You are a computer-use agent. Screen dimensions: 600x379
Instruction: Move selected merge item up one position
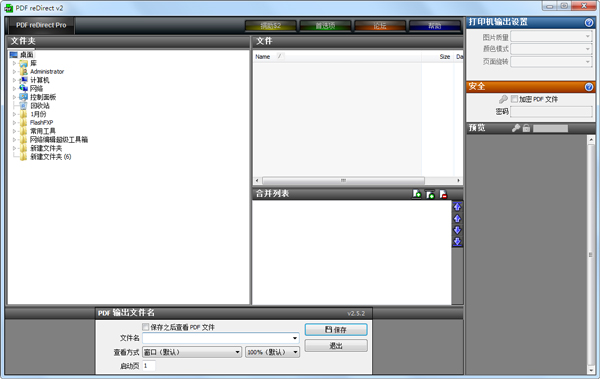click(x=457, y=219)
